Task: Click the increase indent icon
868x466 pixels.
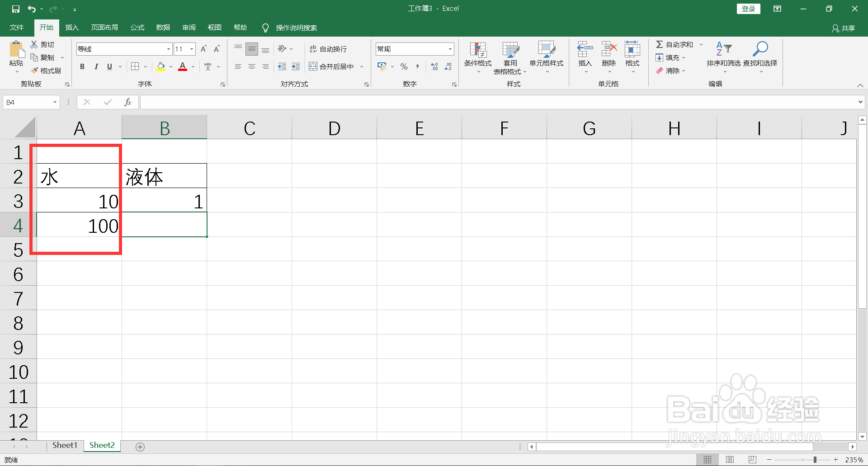Action: [296, 66]
